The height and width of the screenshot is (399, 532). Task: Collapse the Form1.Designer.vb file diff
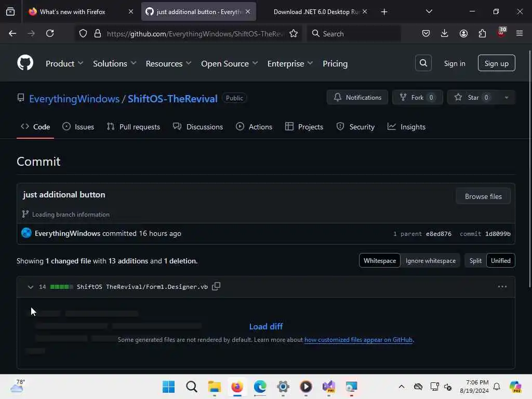[x=31, y=287]
